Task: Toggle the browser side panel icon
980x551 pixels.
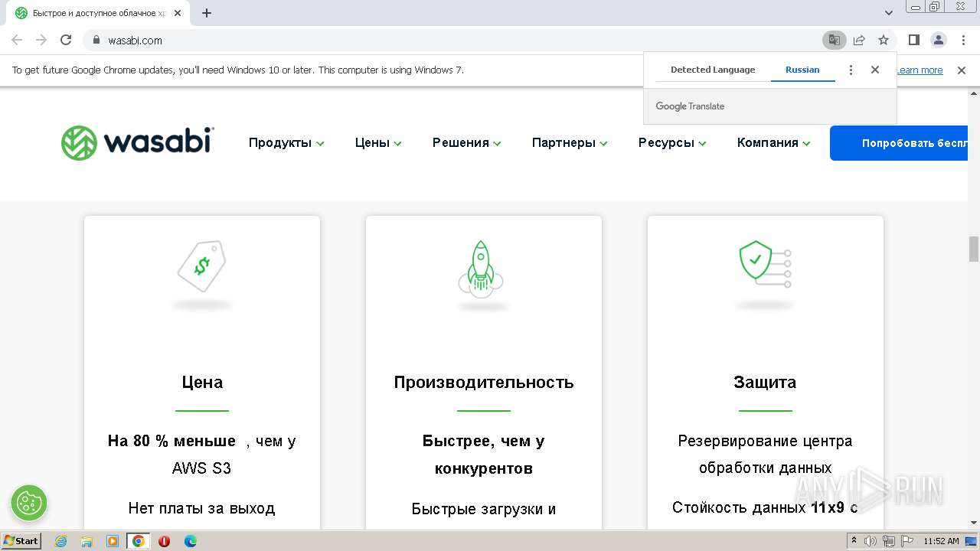Action: [914, 40]
